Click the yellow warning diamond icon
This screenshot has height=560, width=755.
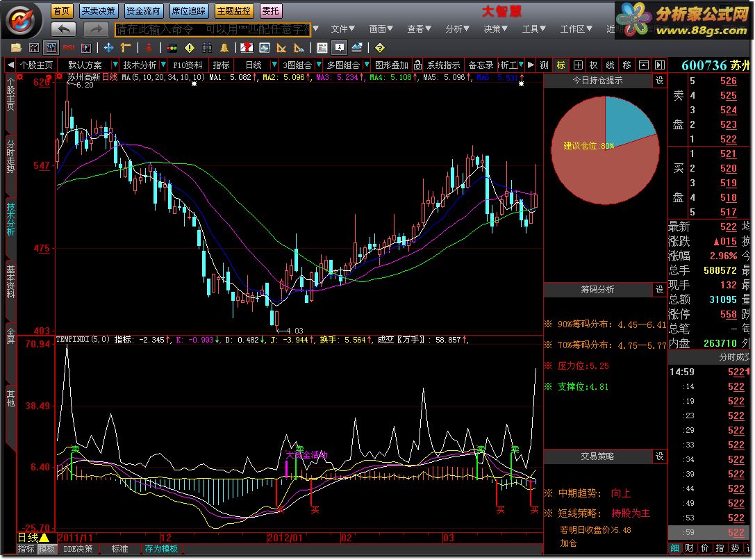(x=190, y=48)
